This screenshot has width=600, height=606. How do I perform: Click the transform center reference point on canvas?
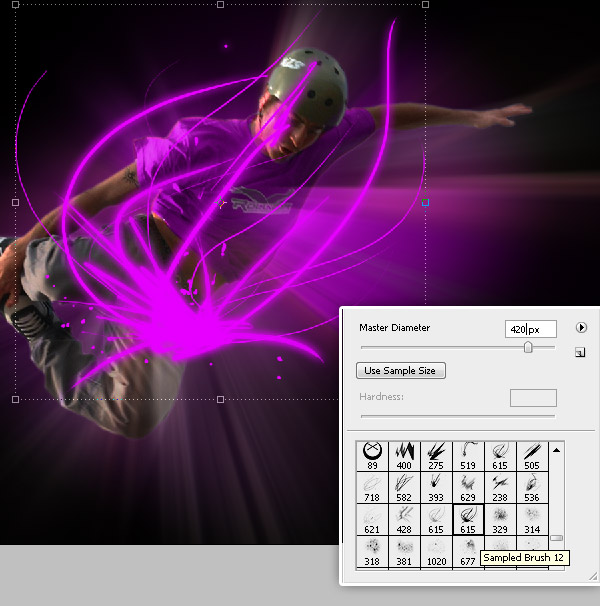click(x=221, y=203)
